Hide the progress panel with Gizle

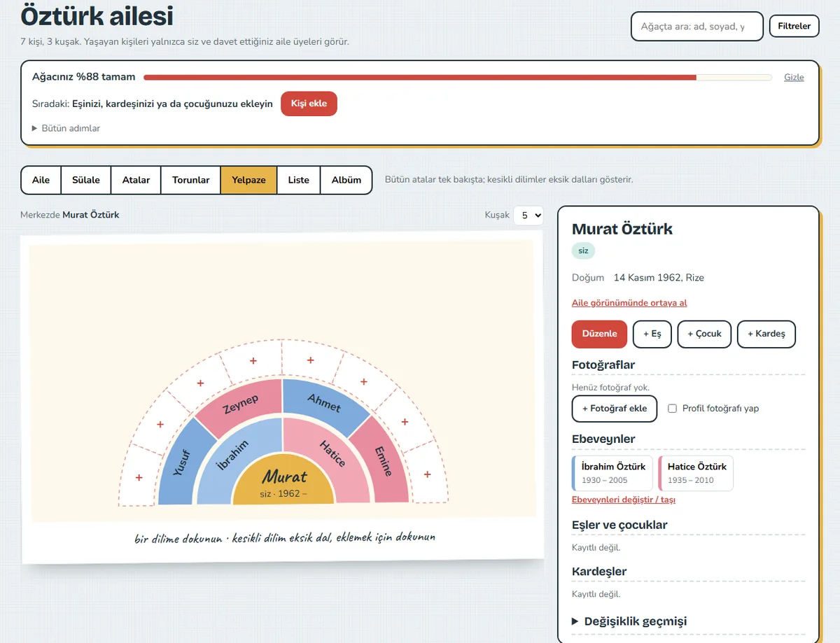pyautogui.click(x=794, y=77)
